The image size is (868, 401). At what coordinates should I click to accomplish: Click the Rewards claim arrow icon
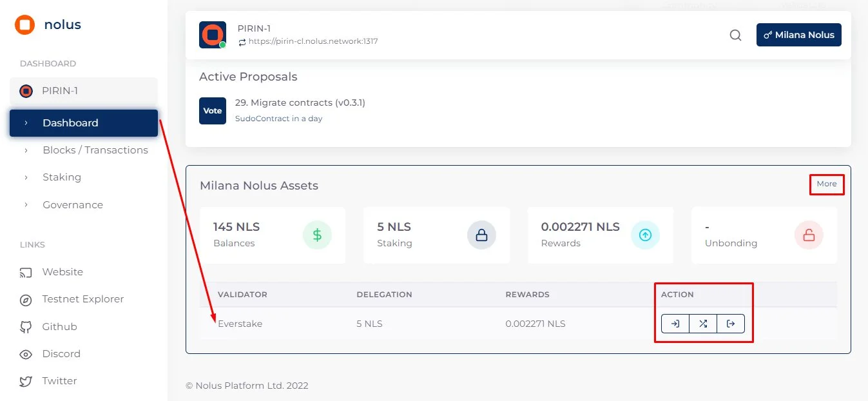pyautogui.click(x=646, y=235)
